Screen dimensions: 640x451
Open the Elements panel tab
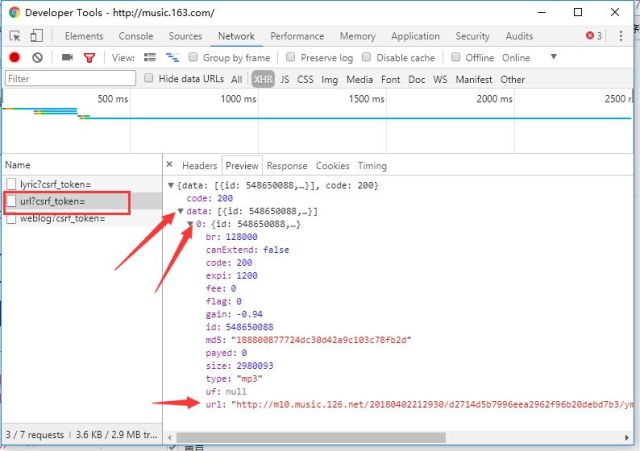(x=84, y=36)
